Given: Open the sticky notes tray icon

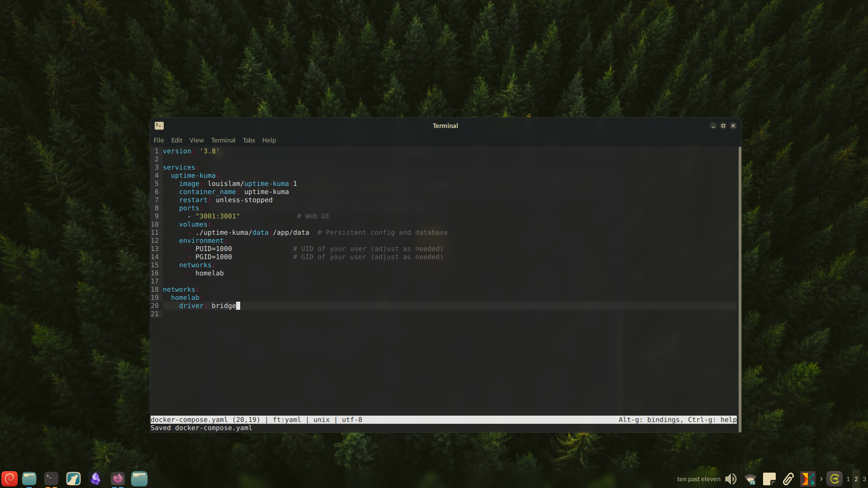Looking at the screenshot, I should click(769, 479).
